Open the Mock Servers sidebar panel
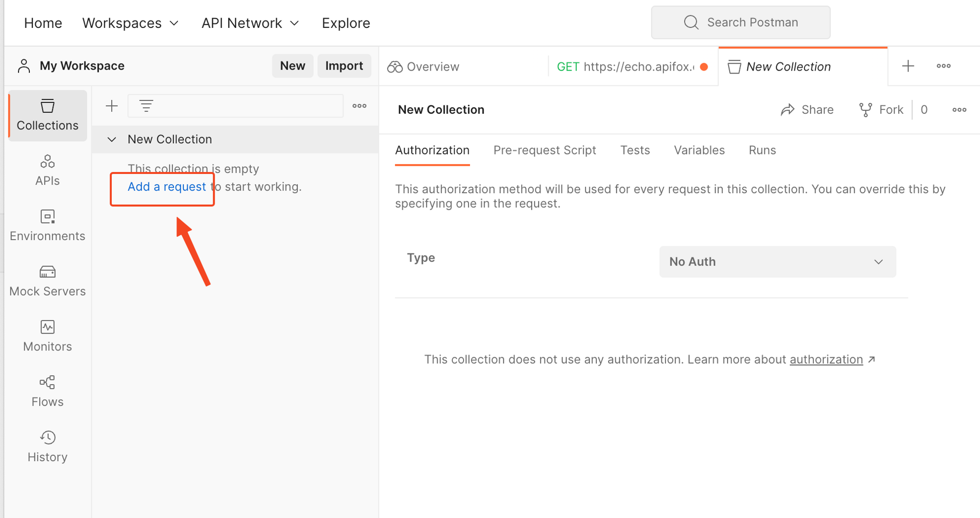 48,281
